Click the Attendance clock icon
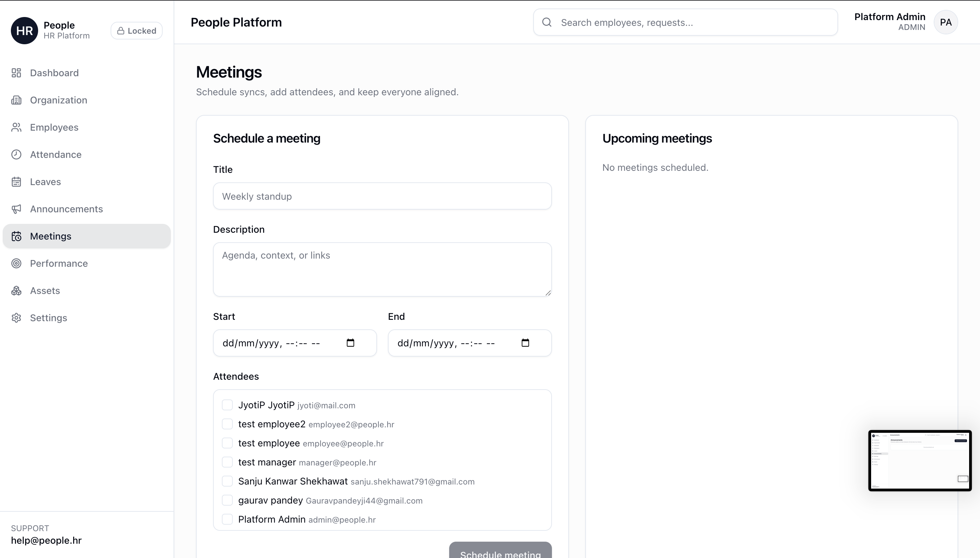 click(16, 154)
